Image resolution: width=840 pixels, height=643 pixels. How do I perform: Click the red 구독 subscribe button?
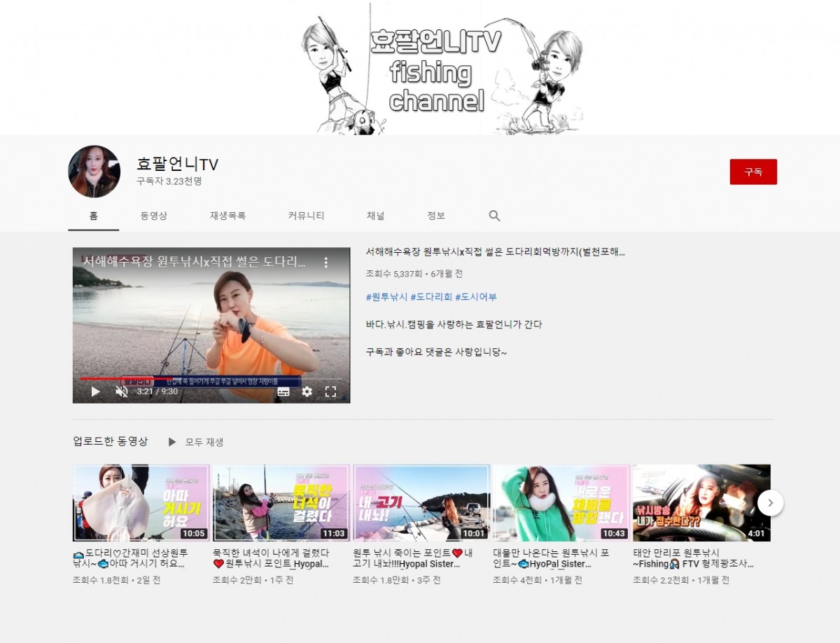pyautogui.click(x=752, y=172)
